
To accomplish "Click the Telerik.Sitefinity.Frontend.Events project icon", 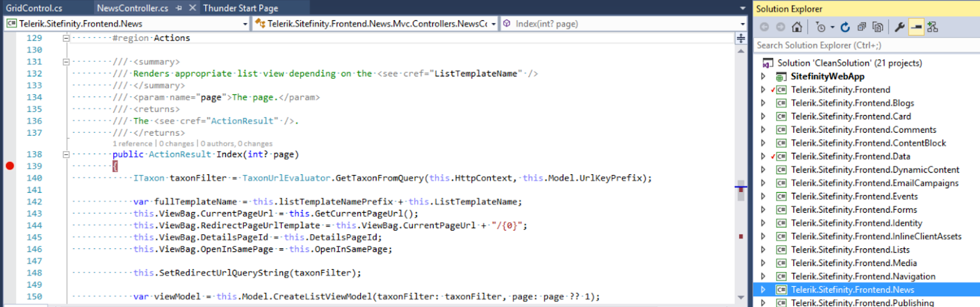I will click(781, 196).
